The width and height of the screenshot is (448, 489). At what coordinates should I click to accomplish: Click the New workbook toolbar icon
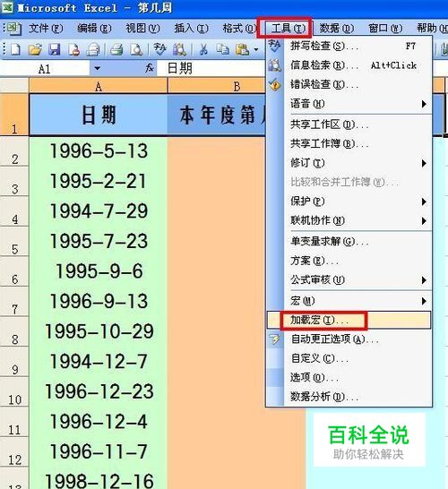pyautogui.click(x=15, y=49)
